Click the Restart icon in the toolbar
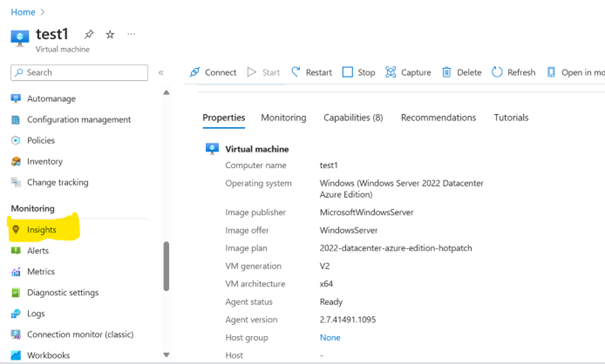The image size is (605, 364). 296,72
